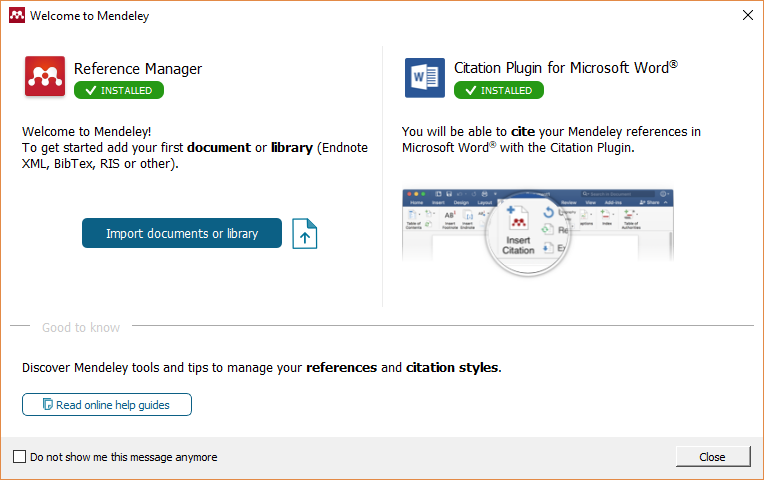The width and height of the screenshot is (764, 480).
Task: Click the Do not show me this message label
Action: point(124,457)
